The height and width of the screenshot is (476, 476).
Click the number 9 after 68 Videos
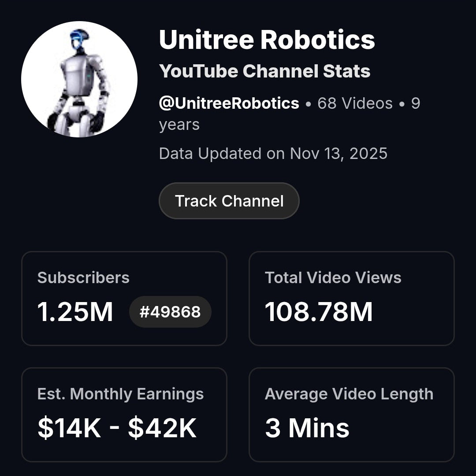(x=415, y=103)
